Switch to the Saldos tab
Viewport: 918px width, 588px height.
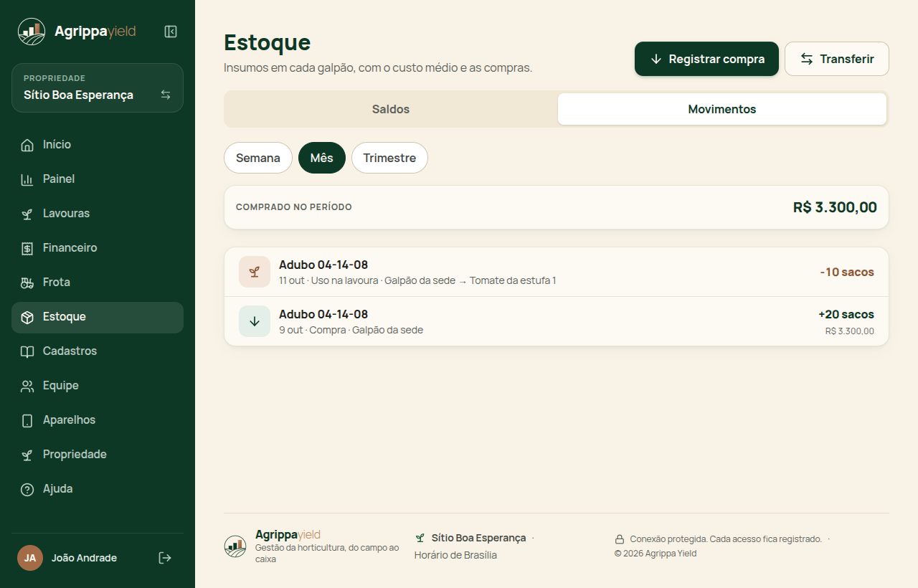391,109
